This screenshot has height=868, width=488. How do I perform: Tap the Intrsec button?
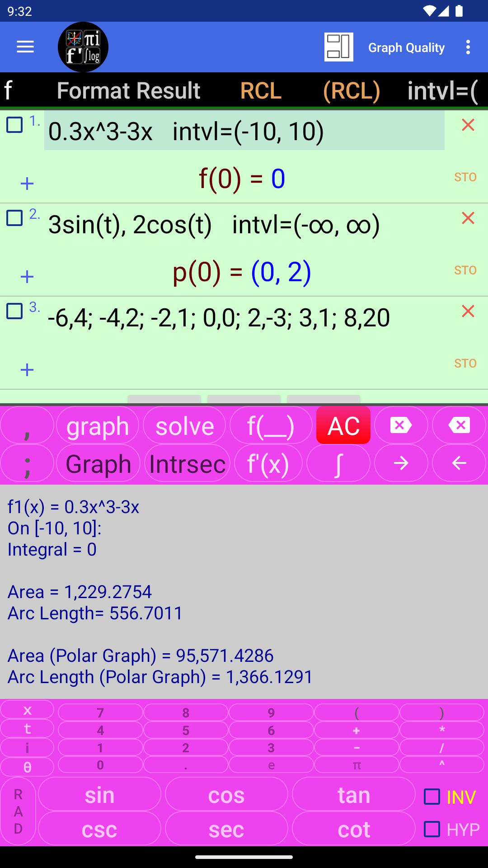pos(188,463)
